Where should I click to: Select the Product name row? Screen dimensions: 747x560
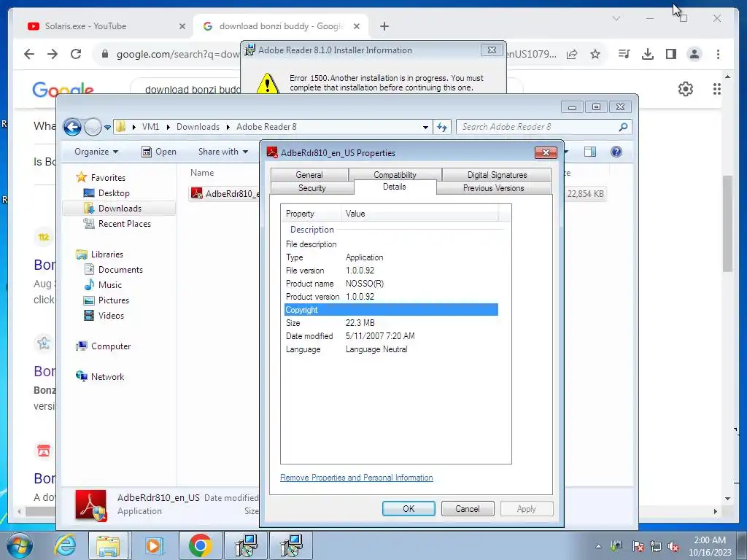391,284
